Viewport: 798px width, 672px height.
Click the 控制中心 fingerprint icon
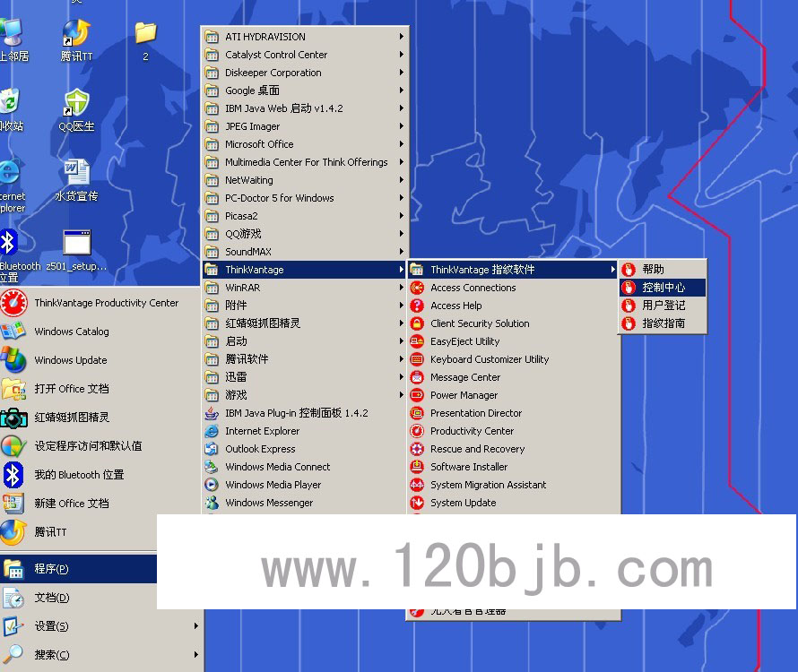(629, 288)
